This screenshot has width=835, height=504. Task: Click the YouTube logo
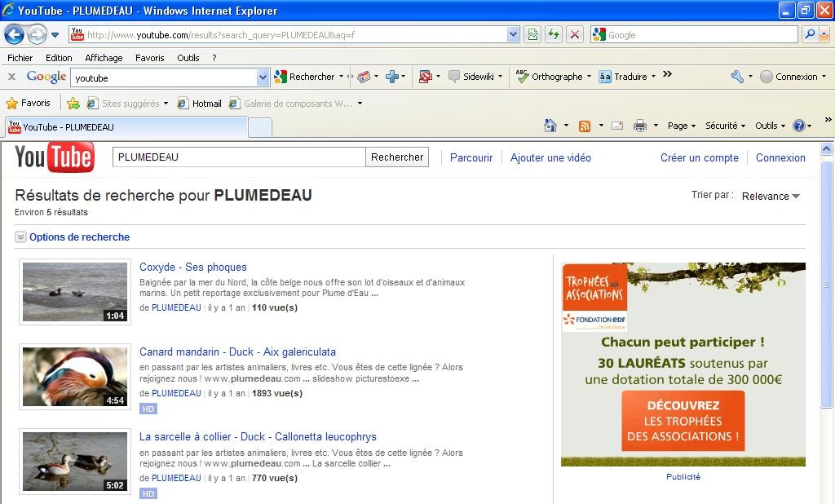click(55, 157)
